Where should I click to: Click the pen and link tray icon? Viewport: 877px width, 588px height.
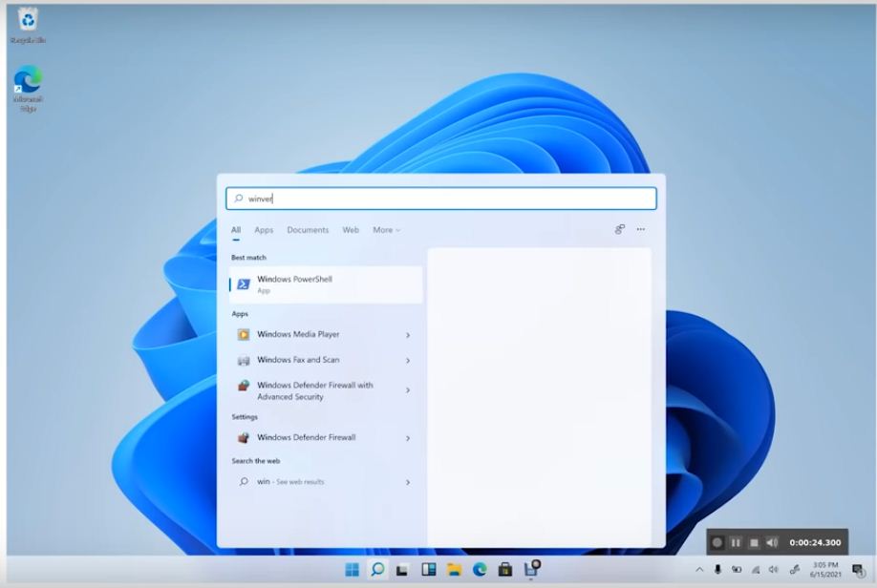click(x=794, y=570)
